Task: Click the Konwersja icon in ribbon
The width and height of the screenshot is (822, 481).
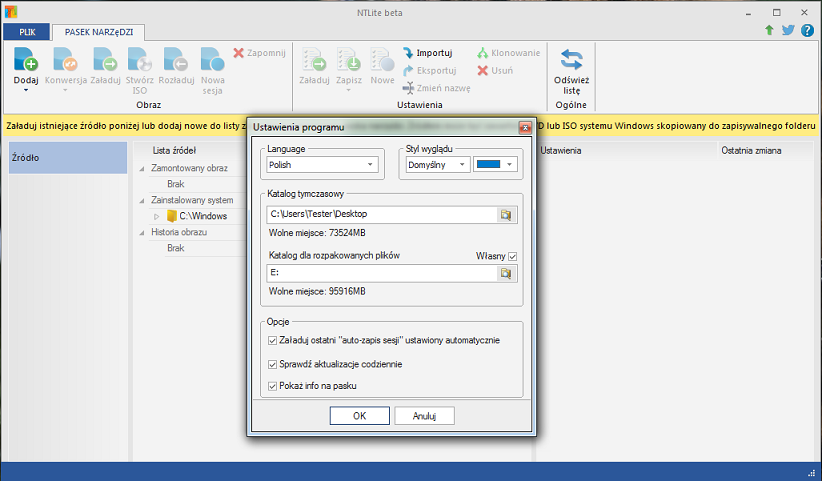Action: tap(66, 59)
